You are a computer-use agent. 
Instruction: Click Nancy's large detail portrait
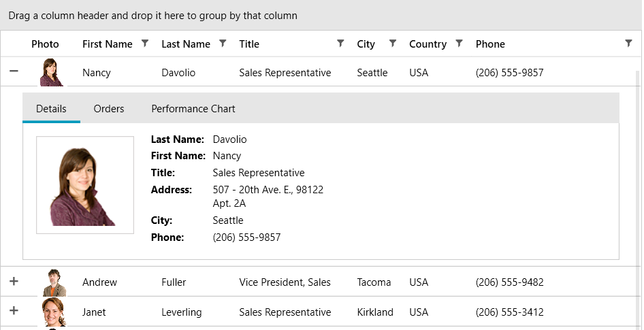pos(85,185)
